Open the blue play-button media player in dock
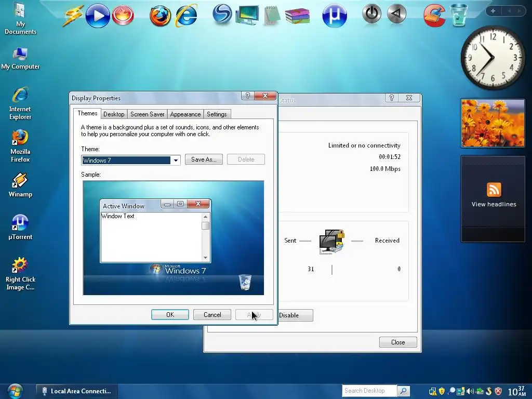The height and width of the screenshot is (399, 532). (97, 16)
